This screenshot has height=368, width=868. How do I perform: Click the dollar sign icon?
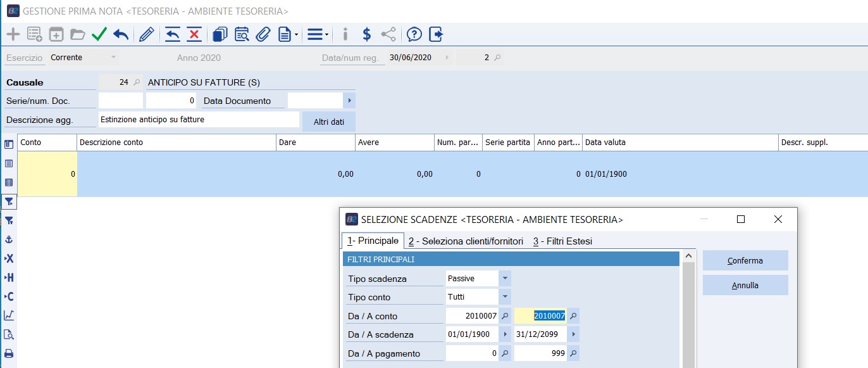pyautogui.click(x=366, y=34)
